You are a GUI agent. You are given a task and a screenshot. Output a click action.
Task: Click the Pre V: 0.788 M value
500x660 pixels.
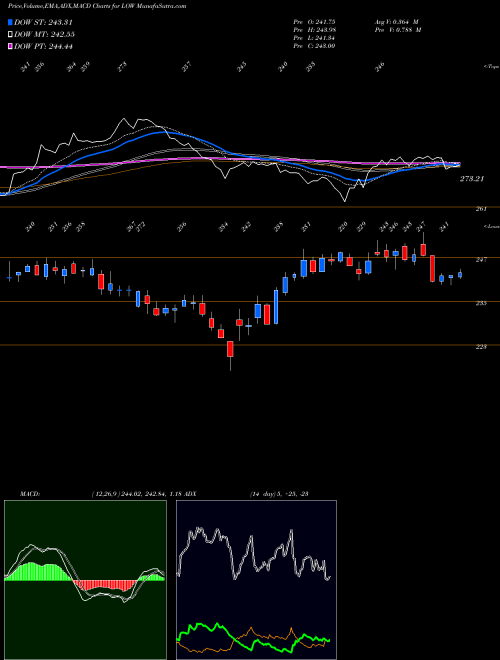tap(398, 30)
